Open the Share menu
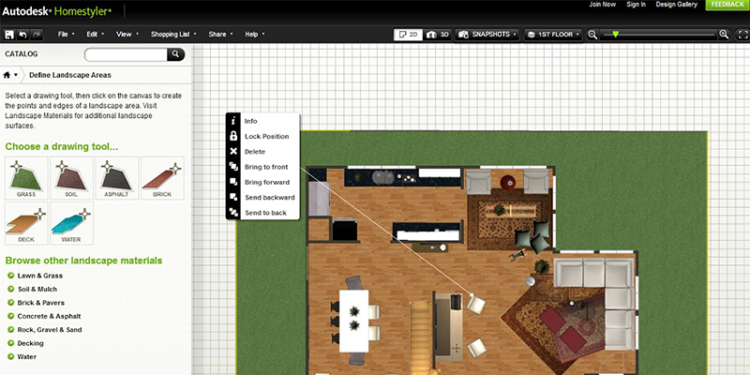The width and height of the screenshot is (750, 375). point(221,34)
